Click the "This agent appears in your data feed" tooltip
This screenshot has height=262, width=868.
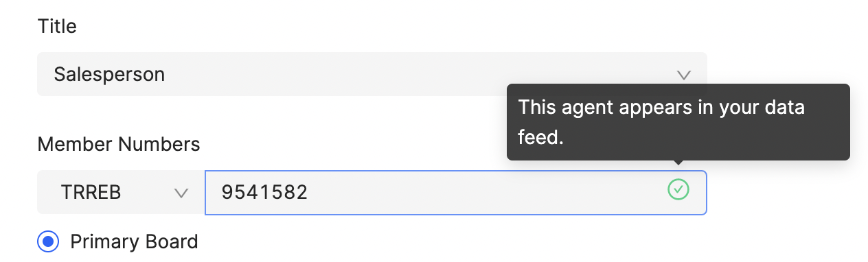click(678, 122)
